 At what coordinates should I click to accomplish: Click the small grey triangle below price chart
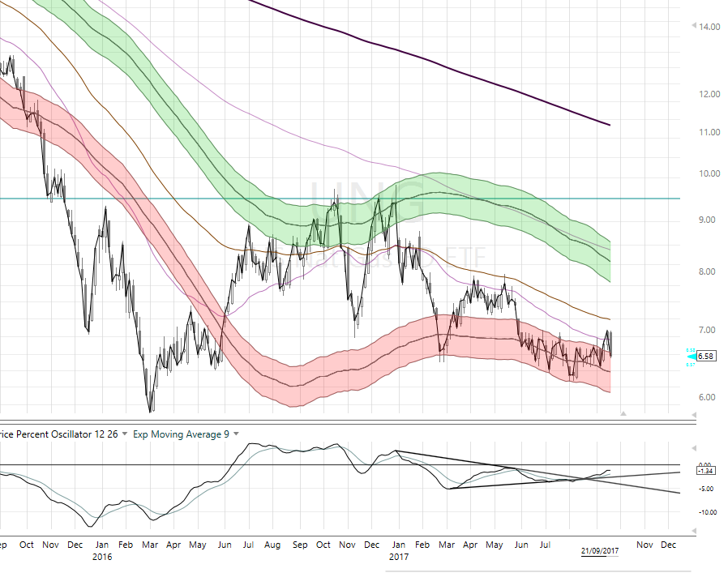(x=623, y=414)
